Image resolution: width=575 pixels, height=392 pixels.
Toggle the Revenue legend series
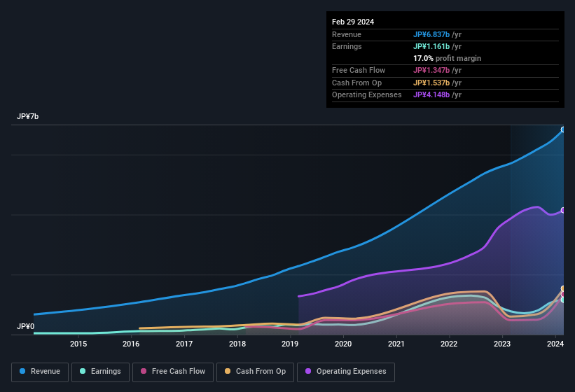click(x=39, y=372)
